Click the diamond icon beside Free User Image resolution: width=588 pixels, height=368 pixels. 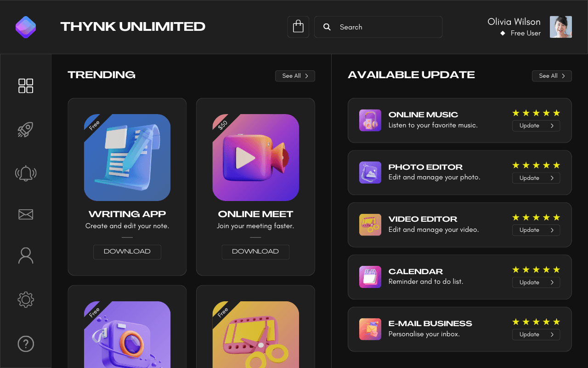(503, 33)
